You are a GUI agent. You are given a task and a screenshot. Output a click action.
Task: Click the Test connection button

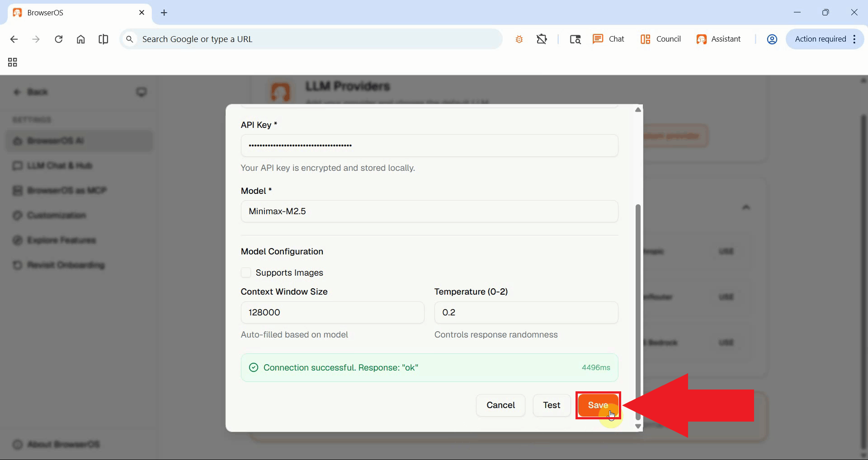pyautogui.click(x=551, y=405)
